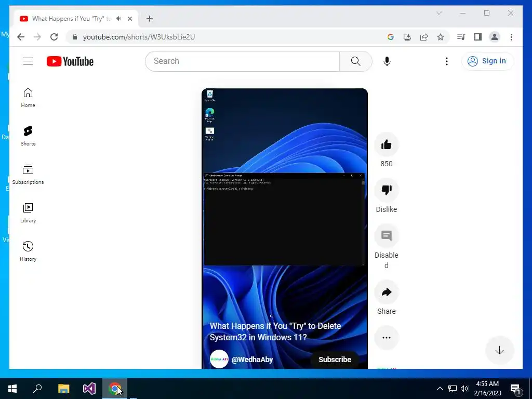Viewport: 532px width, 399px height.
Task: Click Chrome's grayed-out forward arrow
Action: [37, 37]
